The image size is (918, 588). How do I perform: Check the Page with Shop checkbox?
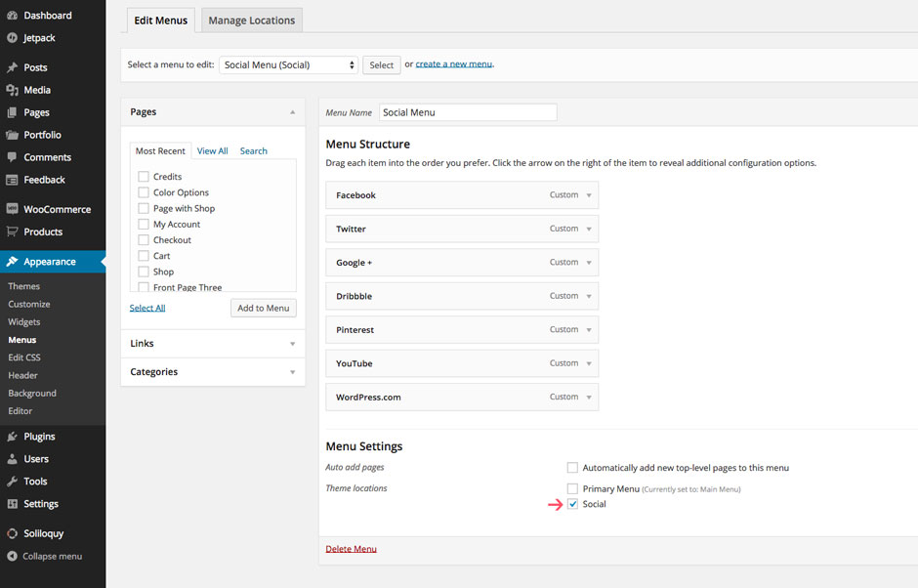[x=144, y=208]
